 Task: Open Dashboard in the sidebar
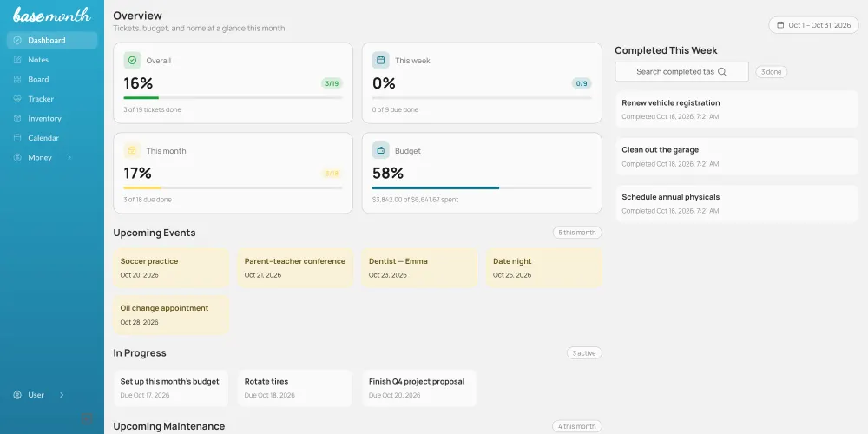tap(52, 41)
